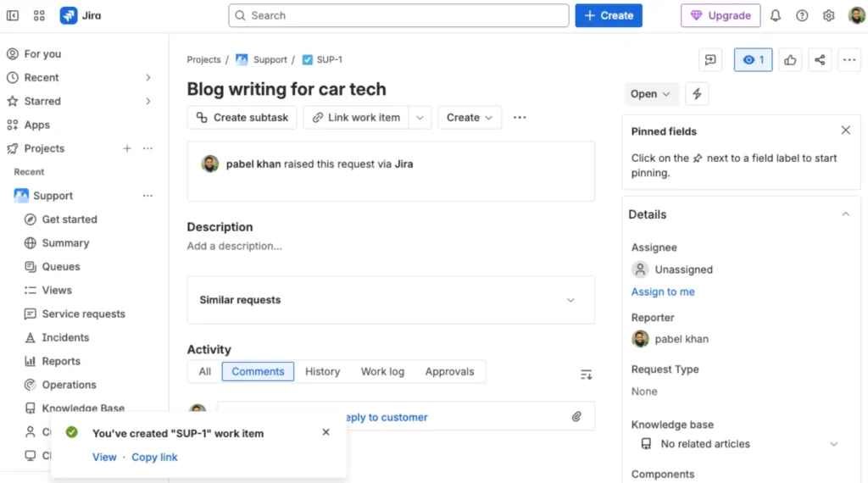Open Apps in sidebar
Screen dimensions: 868x483
[x=37, y=125]
